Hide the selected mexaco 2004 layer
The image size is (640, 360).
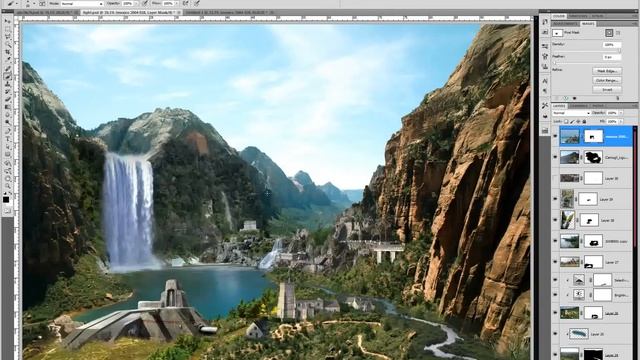pos(555,136)
